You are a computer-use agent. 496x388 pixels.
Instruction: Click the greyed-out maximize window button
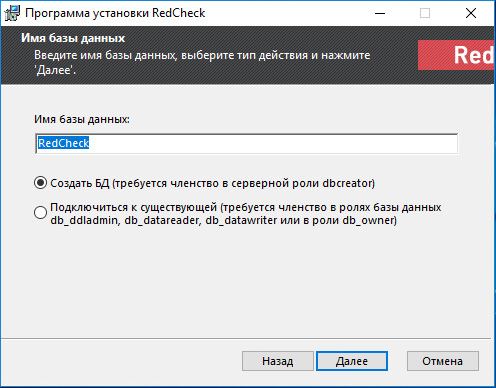[x=425, y=13]
